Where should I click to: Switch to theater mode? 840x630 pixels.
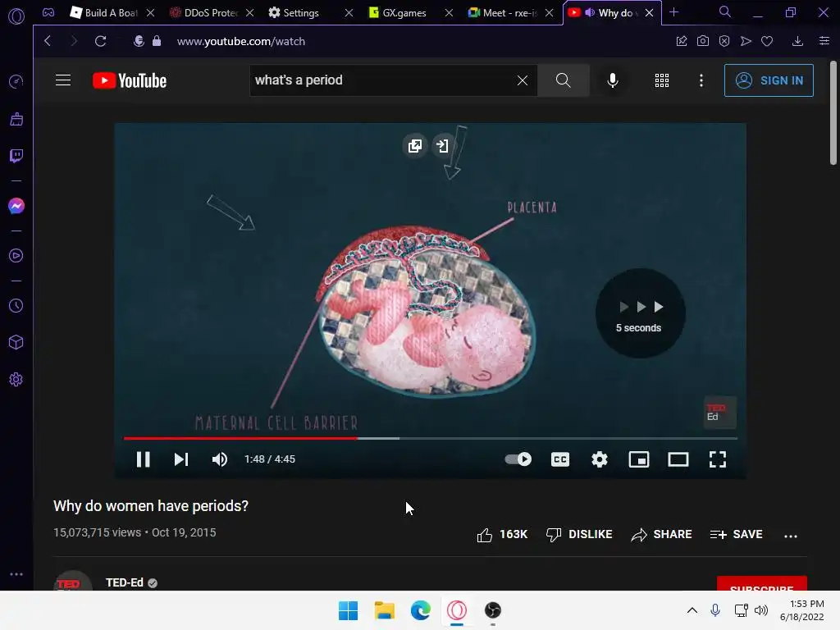pos(678,459)
